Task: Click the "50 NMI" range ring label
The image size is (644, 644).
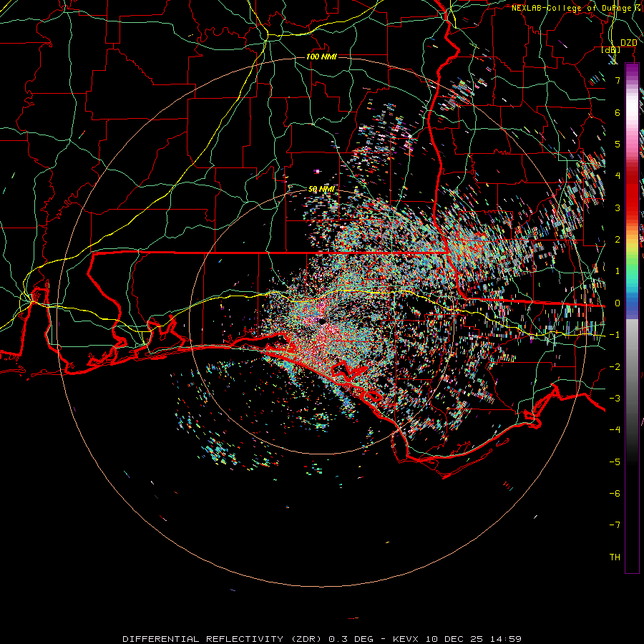Action: (x=321, y=189)
